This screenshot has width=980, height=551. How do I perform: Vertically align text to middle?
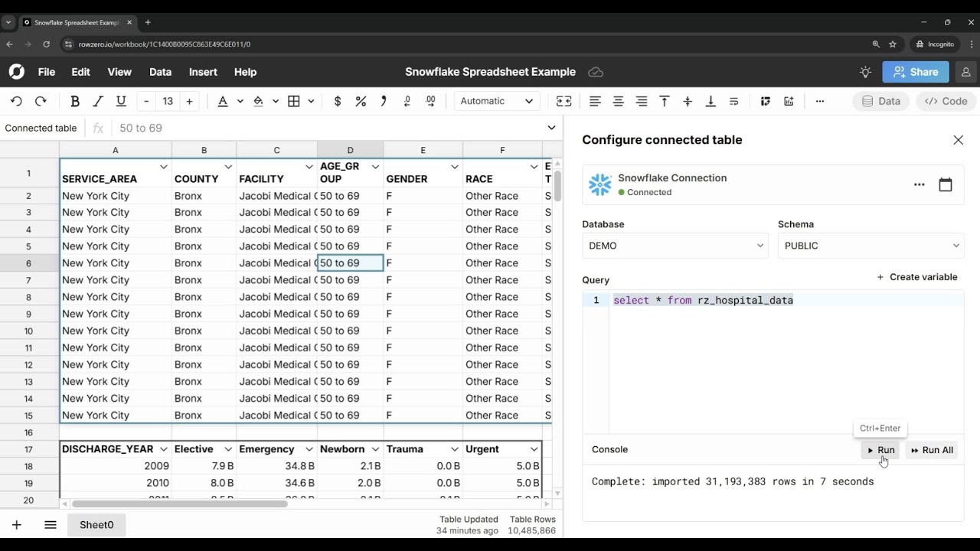point(688,101)
